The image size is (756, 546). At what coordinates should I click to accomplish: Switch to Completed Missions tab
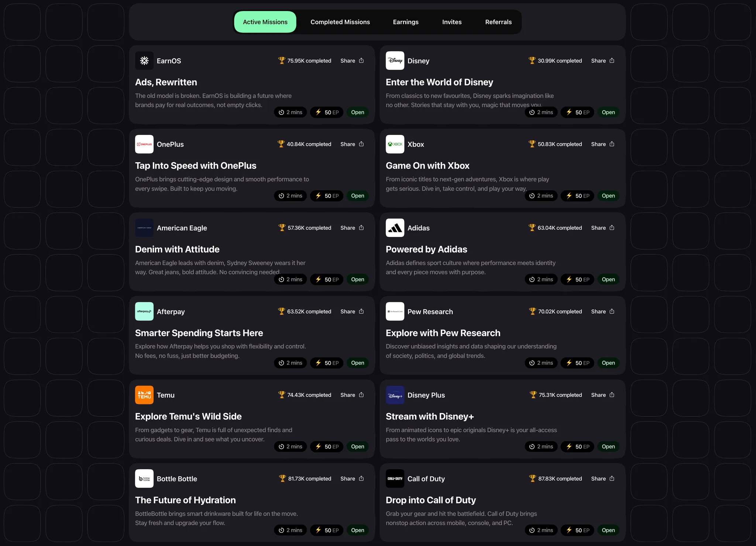[340, 22]
